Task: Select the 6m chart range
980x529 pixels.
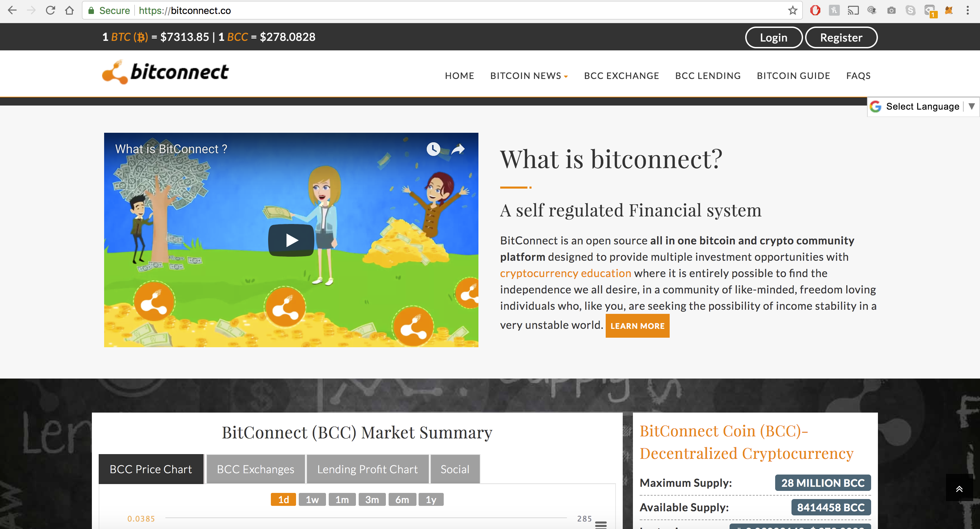Action: coord(402,499)
